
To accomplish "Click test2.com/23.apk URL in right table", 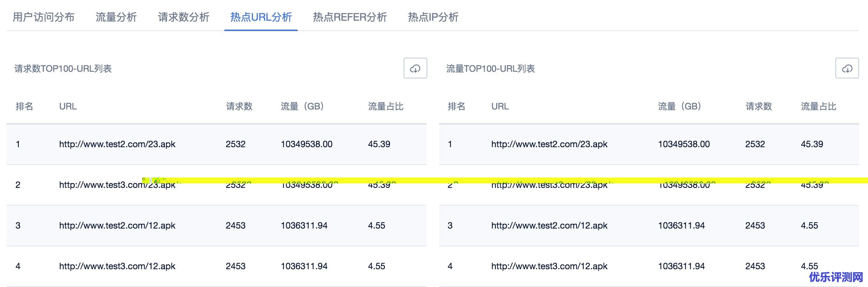I will point(549,144).
